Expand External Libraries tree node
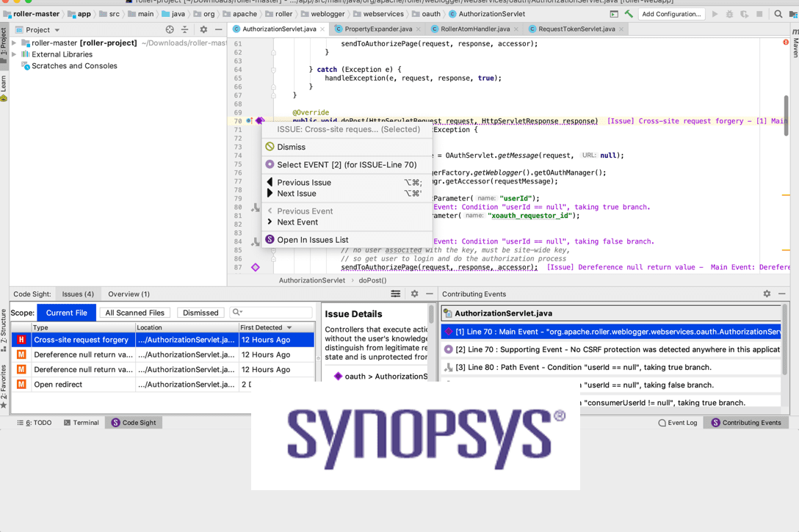This screenshot has width=799, height=532. pyautogui.click(x=14, y=54)
